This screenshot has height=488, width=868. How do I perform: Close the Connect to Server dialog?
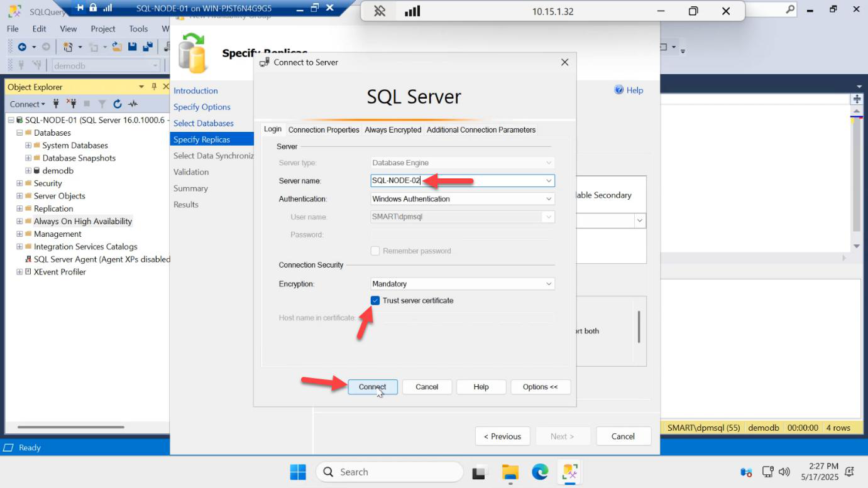[x=564, y=62]
